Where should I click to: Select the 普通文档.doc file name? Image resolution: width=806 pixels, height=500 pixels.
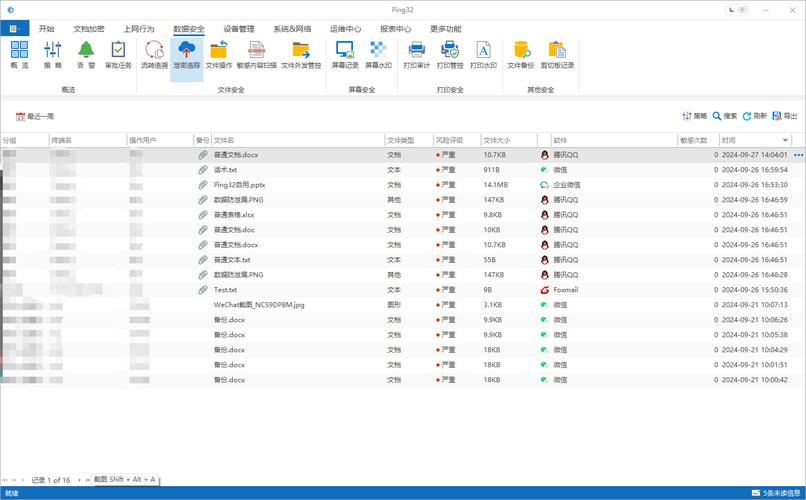[x=234, y=230]
